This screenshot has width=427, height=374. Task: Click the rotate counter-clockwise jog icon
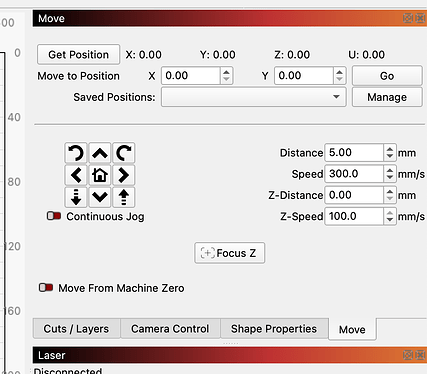76,153
